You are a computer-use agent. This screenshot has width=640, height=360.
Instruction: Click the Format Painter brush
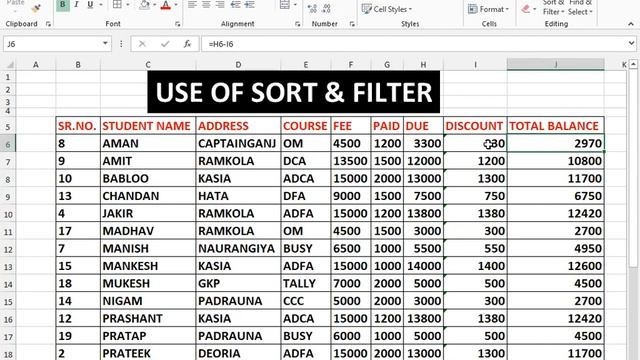pos(36,8)
